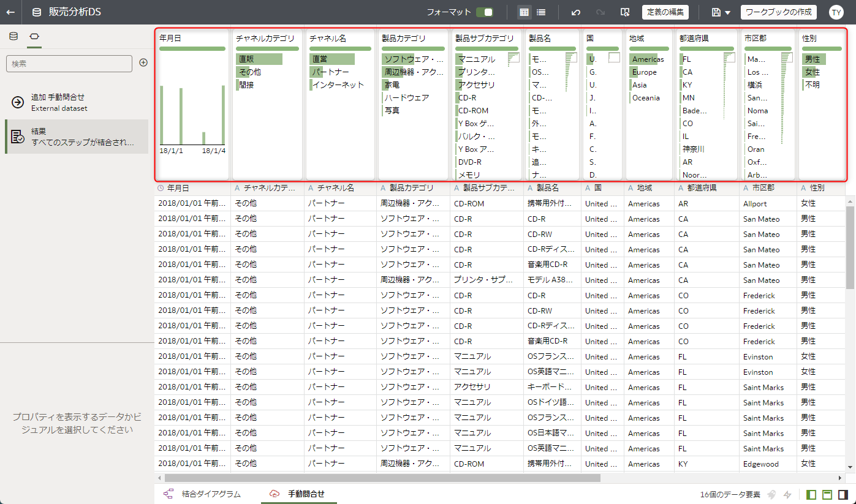This screenshot has height=504, width=856.
Task: Select 不明 in 性別 tile
Action: click(x=812, y=85)
